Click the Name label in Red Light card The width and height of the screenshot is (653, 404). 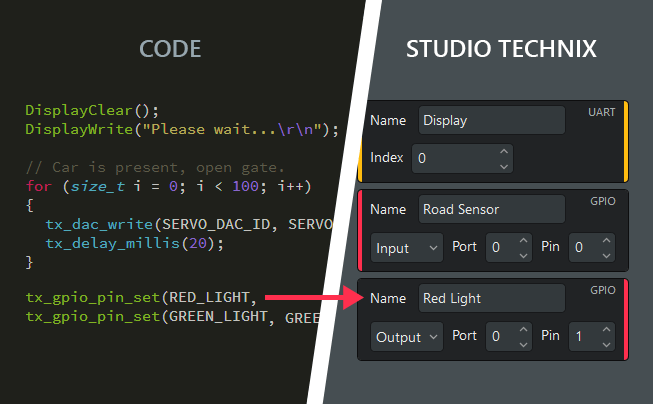pyautogui.click(x=388, y=298)
